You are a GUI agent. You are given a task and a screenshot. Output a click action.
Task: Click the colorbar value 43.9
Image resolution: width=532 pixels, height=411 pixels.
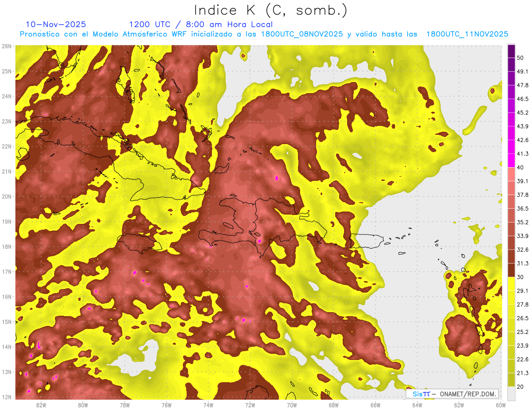coord(523,126)
